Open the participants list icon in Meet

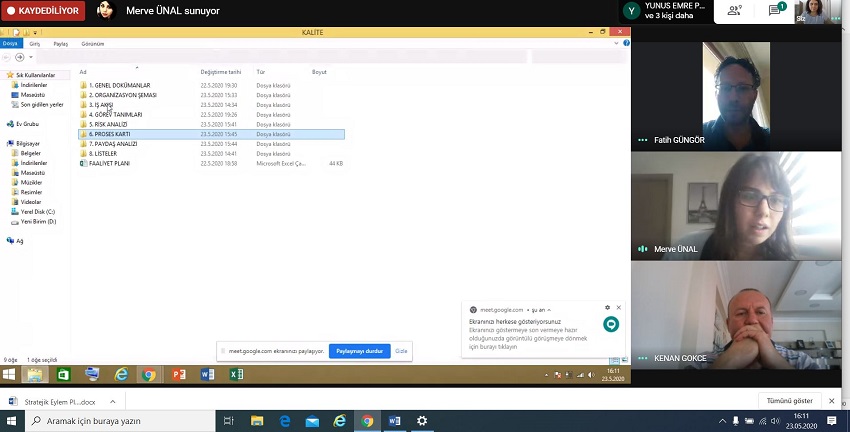[735, 11]
